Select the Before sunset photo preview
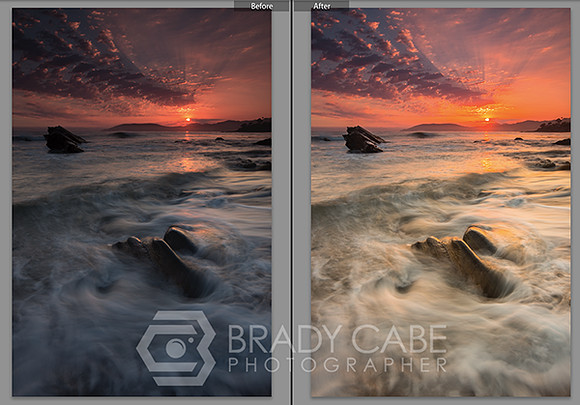The height and width of the screenshot is (405, 580). click(142, 202)
